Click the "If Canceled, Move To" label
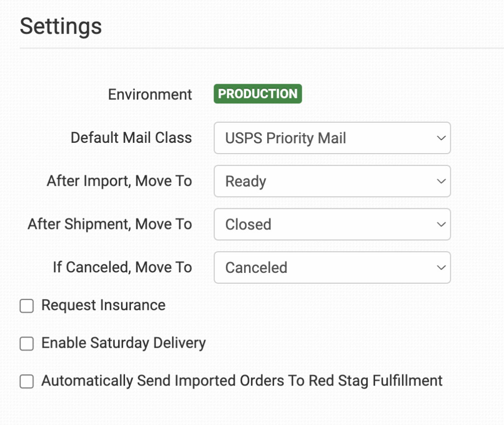Viewport: 504px width, 425px height. click(x=122, y=267)
